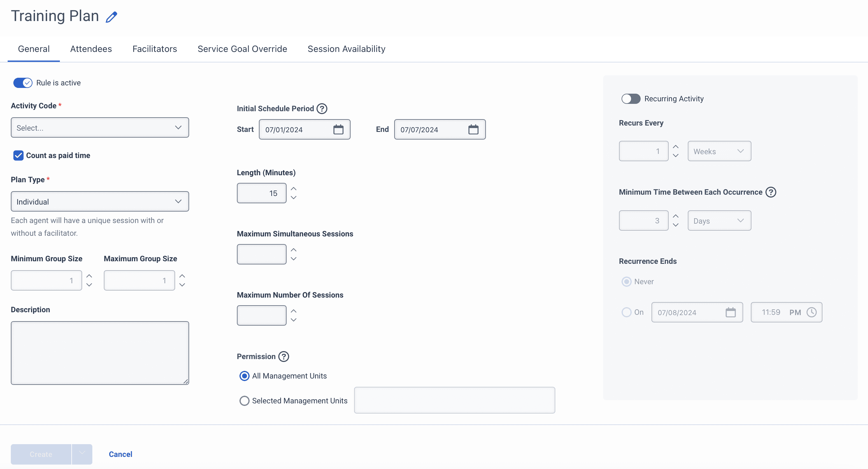Enable the Recurring Activity toggle
Viewport: 868px width, 469px height.
point(630,98)
